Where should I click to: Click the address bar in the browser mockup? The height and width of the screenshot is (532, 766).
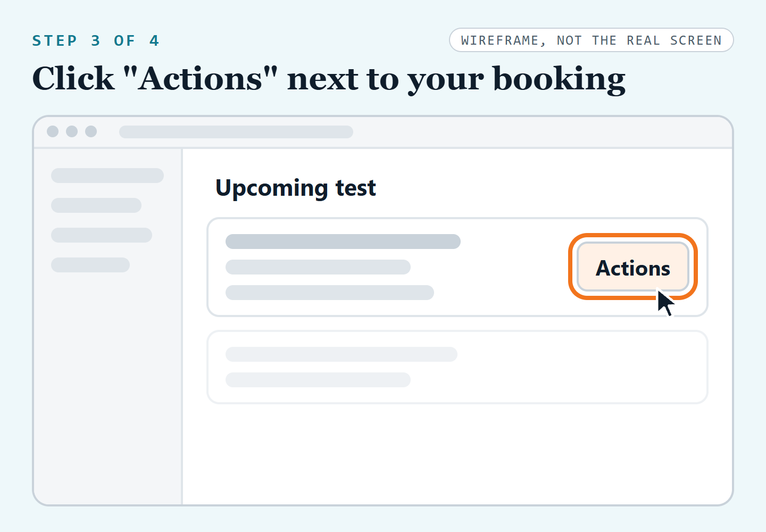coord(236,132)
